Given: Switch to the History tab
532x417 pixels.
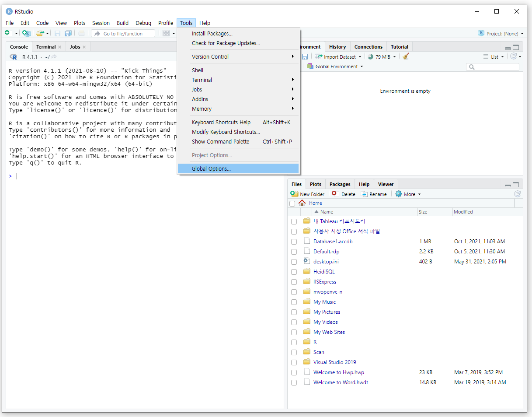Looking at the screenshot, I should tap(337, 47).
